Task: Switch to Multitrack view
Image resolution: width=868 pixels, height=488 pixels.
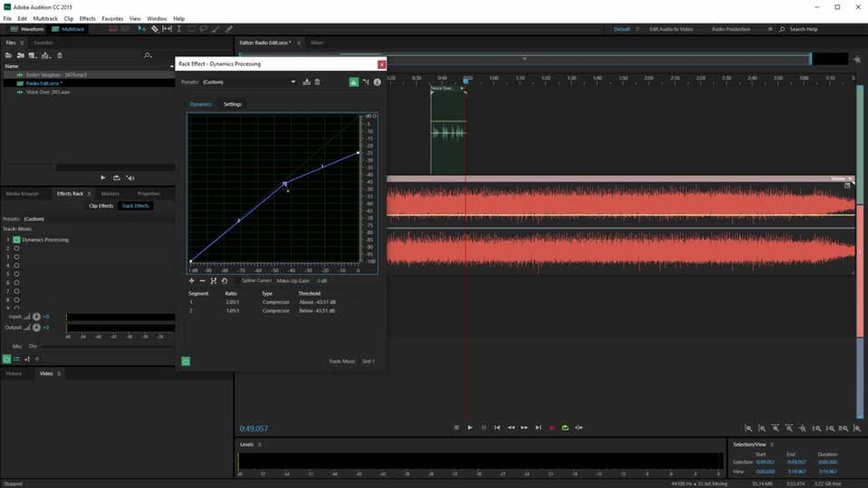Action: [68, 29]
